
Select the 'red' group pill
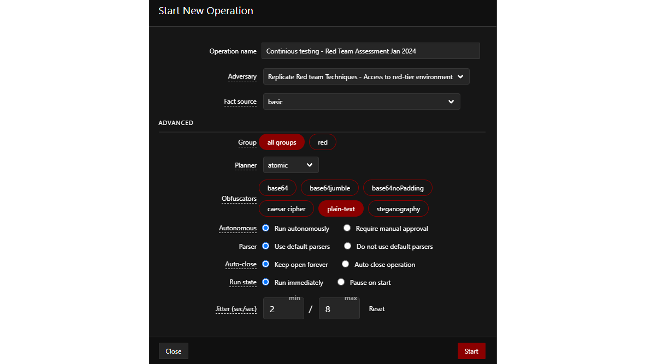tap(322, 142)
